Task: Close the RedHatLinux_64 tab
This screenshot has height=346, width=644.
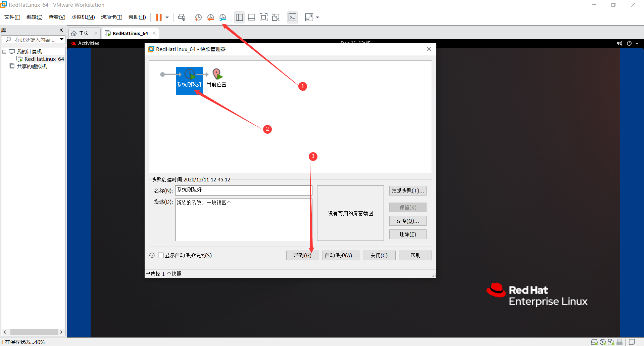Action: coord(154,33)
